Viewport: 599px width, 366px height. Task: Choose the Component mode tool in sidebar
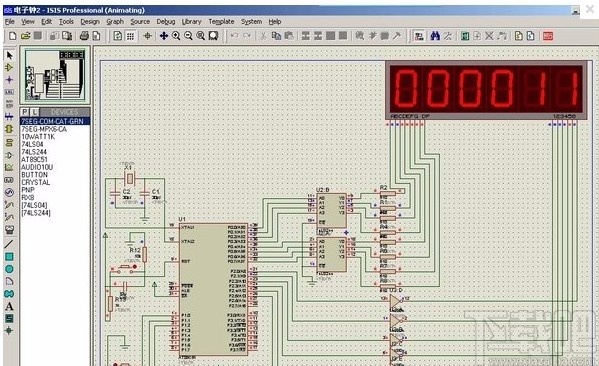(x=9, y=68)
